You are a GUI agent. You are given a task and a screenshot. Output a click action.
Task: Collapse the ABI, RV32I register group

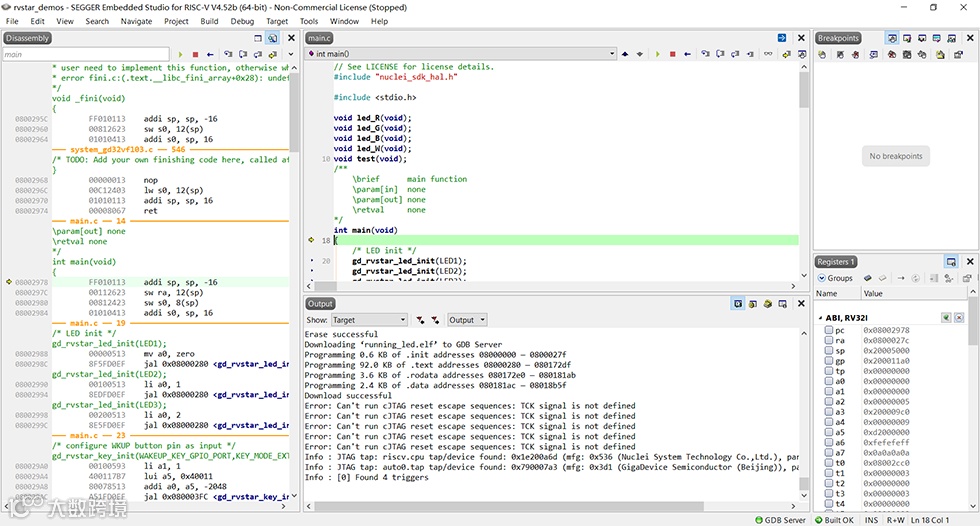(821, 317)
